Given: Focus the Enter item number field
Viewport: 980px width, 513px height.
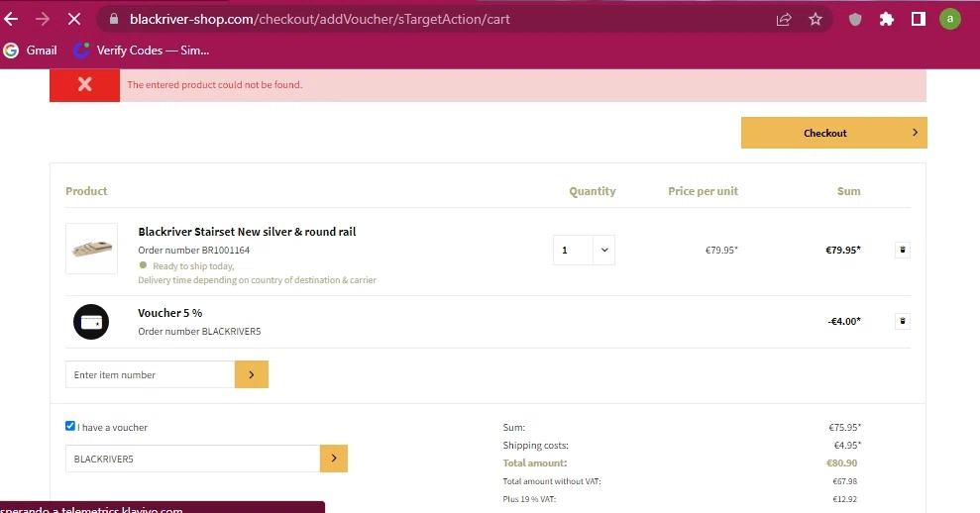Looking at the screenshot, I should pos(150,374).
